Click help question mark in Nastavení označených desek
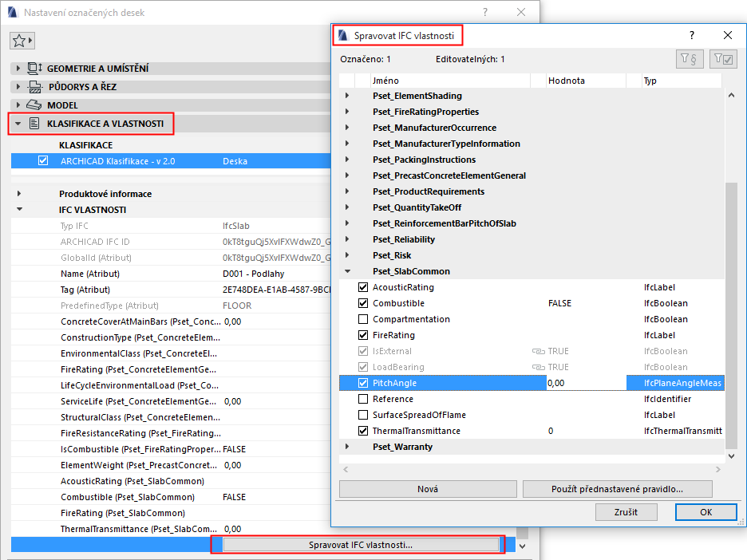Image resolution: width=747 pixels, height=560 pixels. pyautogui.click(x=485, y=12)
